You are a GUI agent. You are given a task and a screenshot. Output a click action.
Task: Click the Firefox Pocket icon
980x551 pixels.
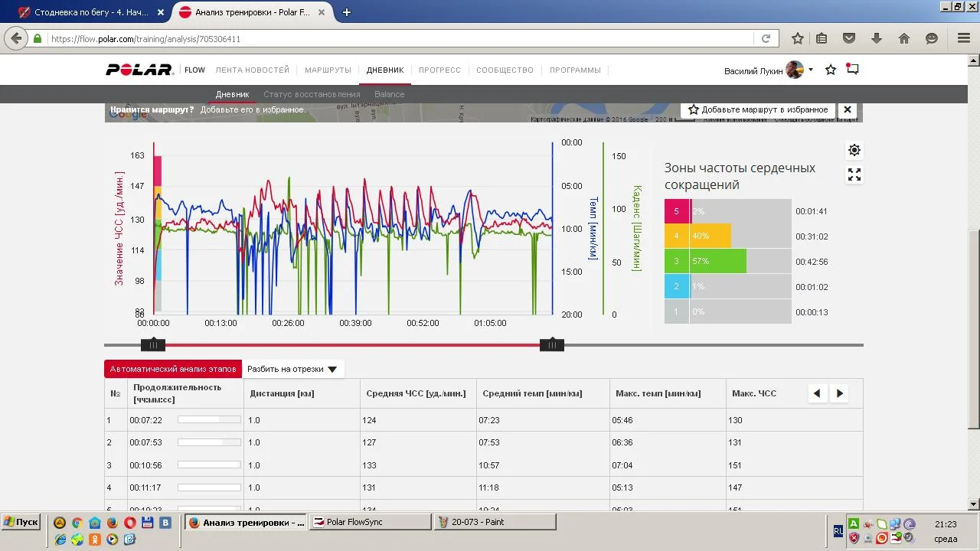(849, 38)
